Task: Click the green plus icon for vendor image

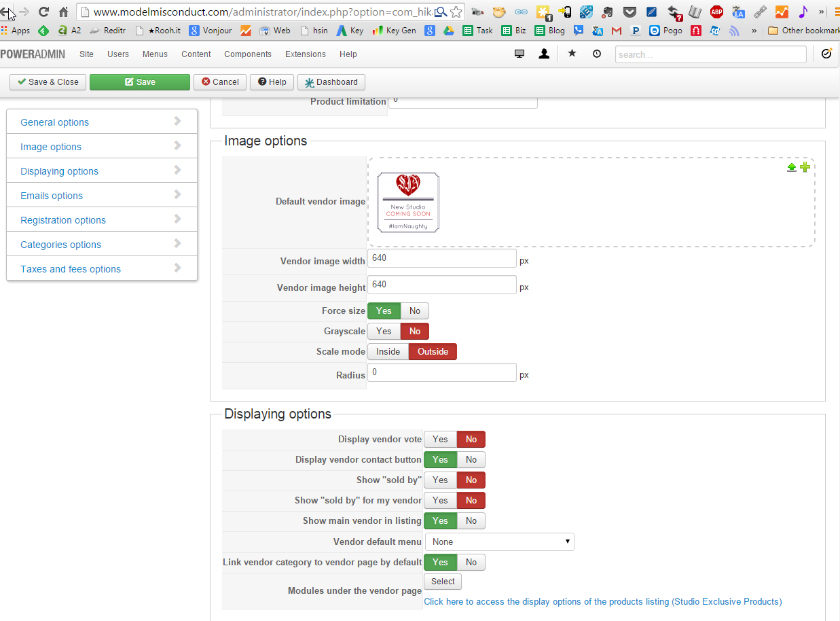Action: coord(805,167)
